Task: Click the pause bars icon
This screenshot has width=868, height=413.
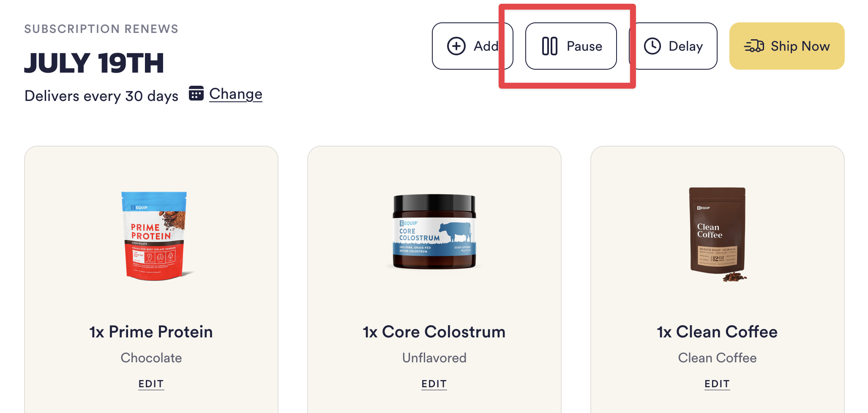Action: (x=550, y=46)
